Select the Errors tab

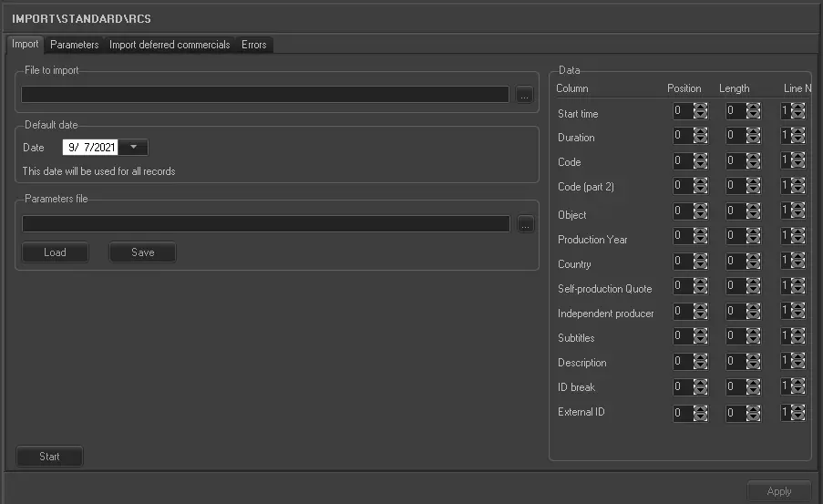click(x=254, y=45)
